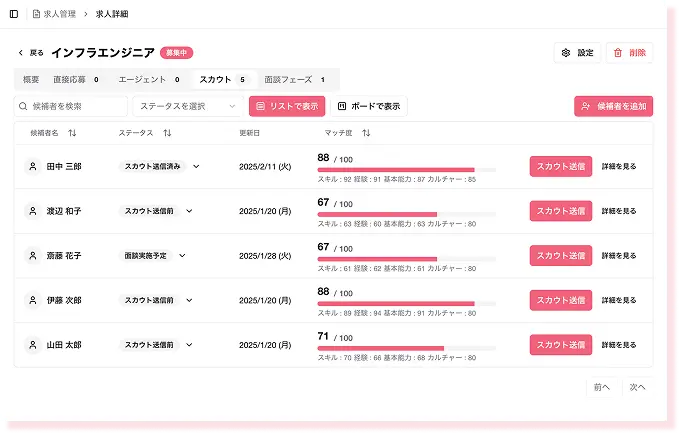The height and width of the screenshot is (433, 679).
Task: Open 斎藤 花子's 面談実施予定 status dropdown
Action: pos(181,256)
